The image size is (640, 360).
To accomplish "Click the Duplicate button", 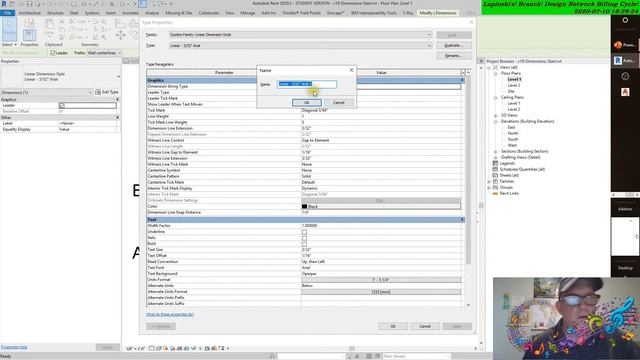I will (x=454, y=45).
